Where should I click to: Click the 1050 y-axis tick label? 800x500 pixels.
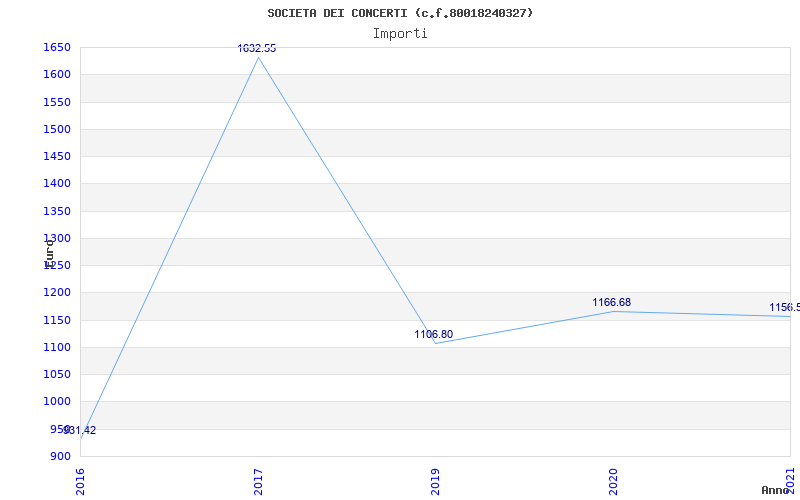click(57, 374)
